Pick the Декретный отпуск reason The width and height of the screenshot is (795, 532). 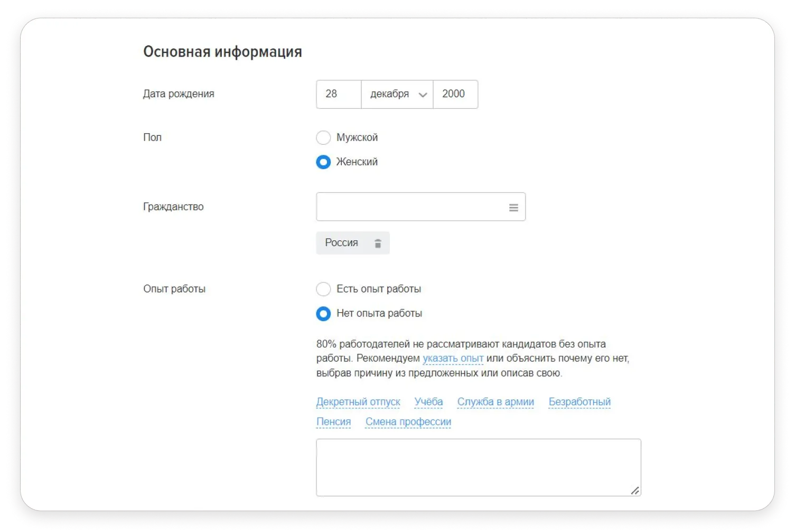(358, 402)
